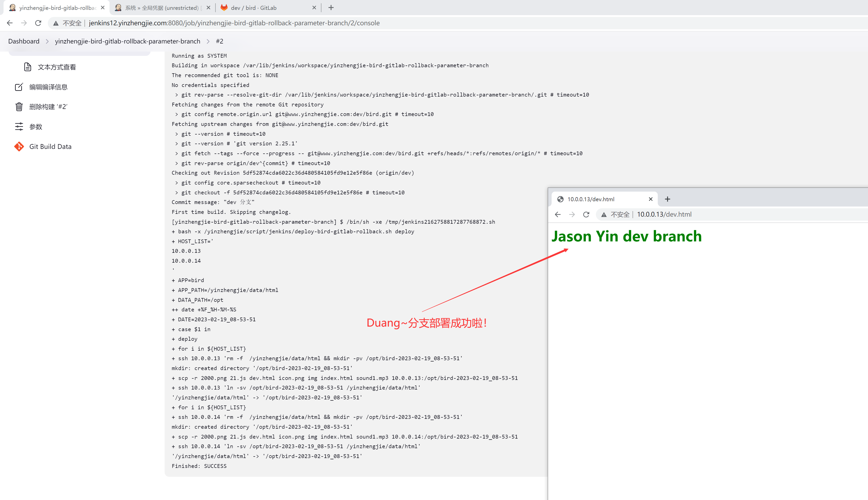Viewport: 868px width, 500px height.
Task: Switch to the global credentials (unrestricted) tab
Action: pyautogui.click(x=161, y=8)
